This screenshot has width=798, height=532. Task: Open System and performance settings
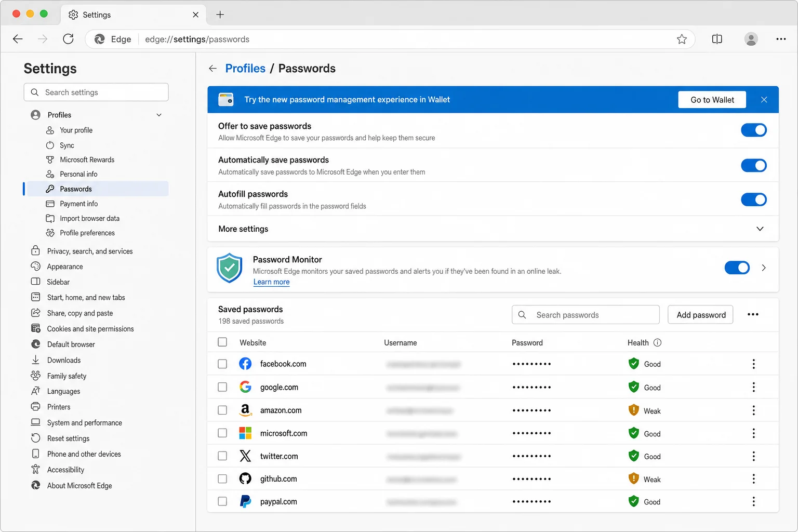85,423
